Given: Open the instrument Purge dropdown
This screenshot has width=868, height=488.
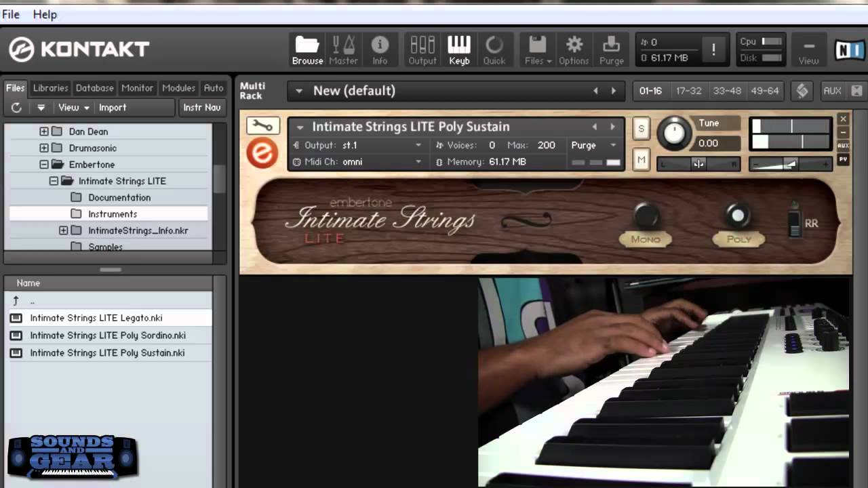Looking at the screenshot, I should pos(594,145).
